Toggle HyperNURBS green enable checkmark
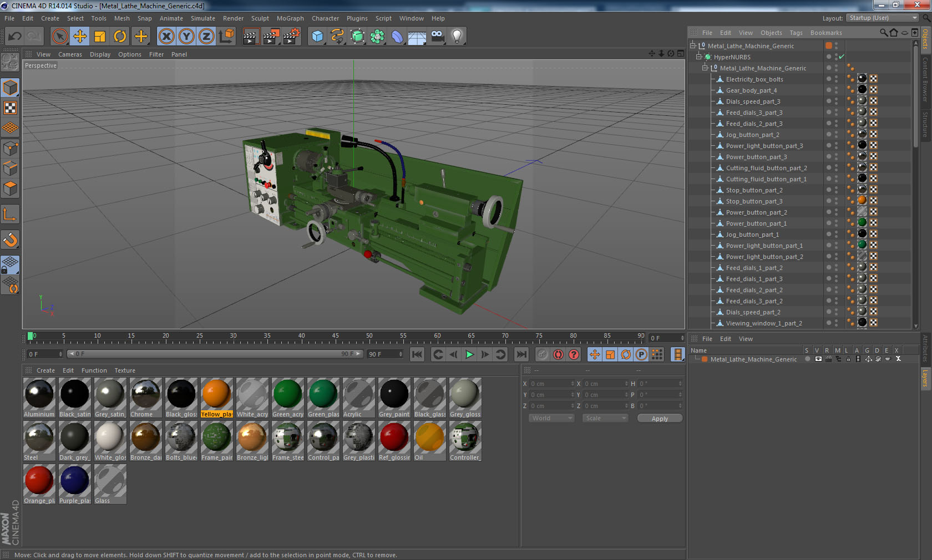This screenshot has width=932, height=560. coord(842,57)
